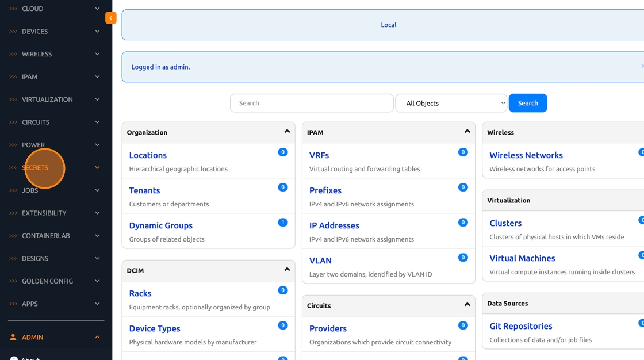The width and height of the screenshot is (644, 360).
Task: Click the Providers count badge
Action: pyautogui.click(x=462, y=325)
